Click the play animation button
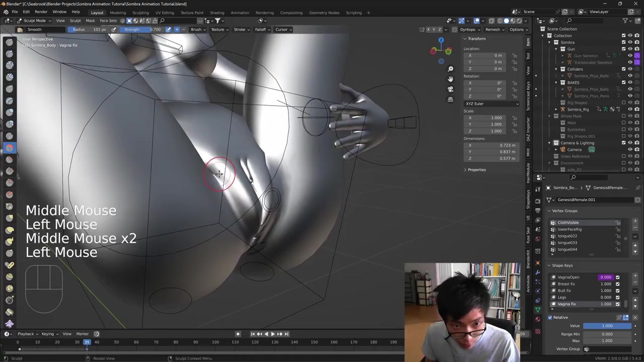Screen dimensions: 644x362 [x=273, y=334]
